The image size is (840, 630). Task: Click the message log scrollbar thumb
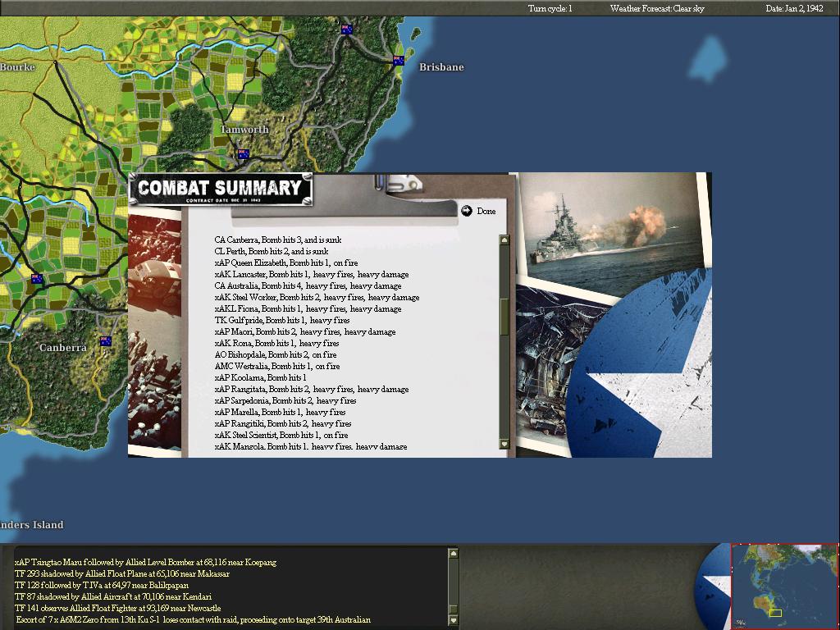pyautogui.click(x=453, y=609)
